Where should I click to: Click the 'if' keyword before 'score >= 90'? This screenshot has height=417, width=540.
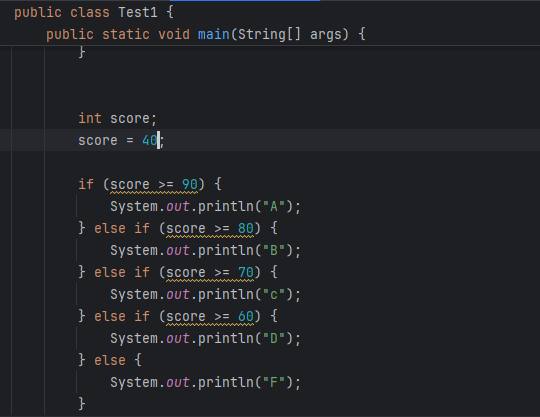coord(86,185)
